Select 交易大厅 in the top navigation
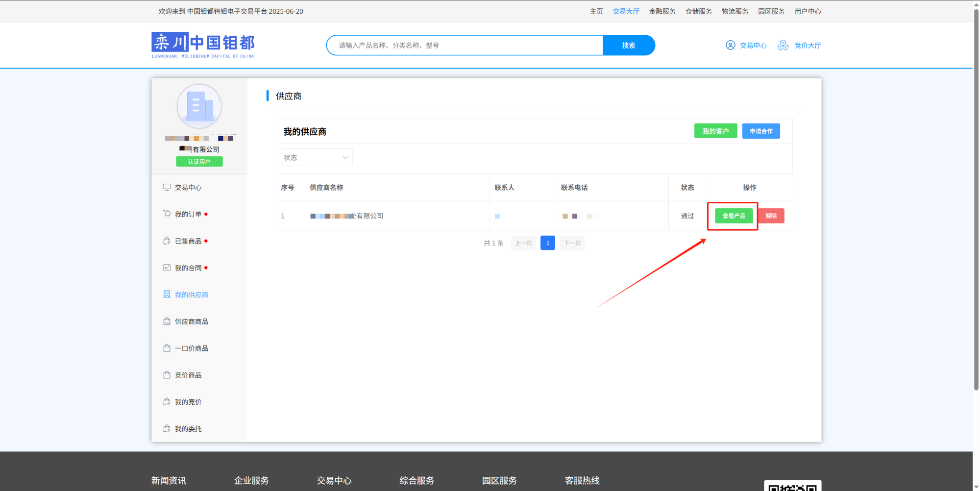980x491 pixels. [626, 11]
